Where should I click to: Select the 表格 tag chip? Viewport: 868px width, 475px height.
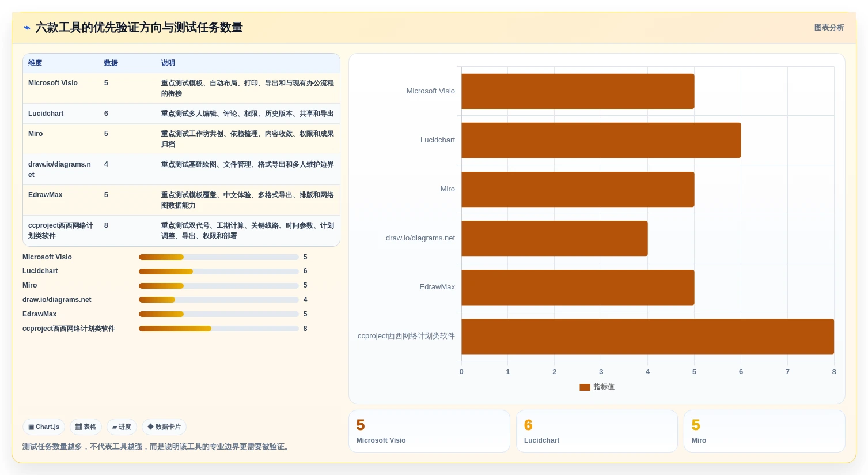(86, 427)
